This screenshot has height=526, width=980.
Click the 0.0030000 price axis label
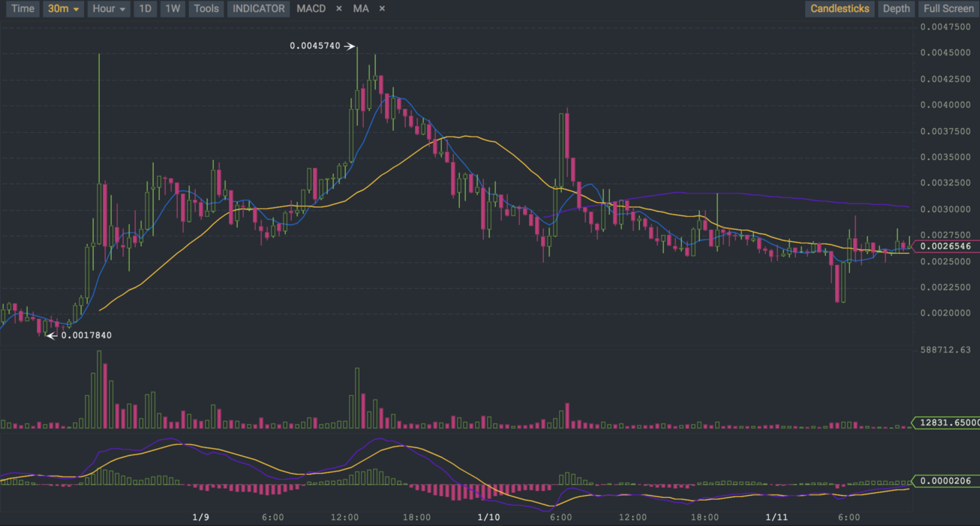pyautogui.click(x=946, y=210)
